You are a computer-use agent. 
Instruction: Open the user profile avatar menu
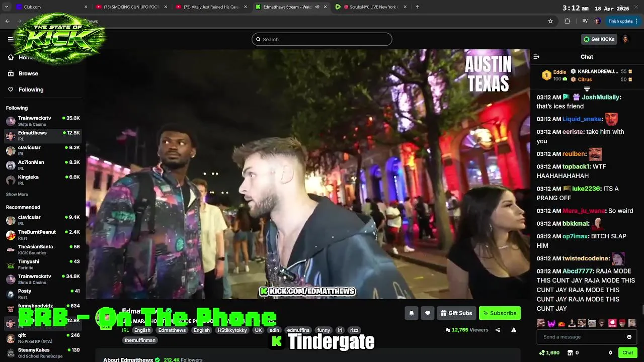point(625,39)
